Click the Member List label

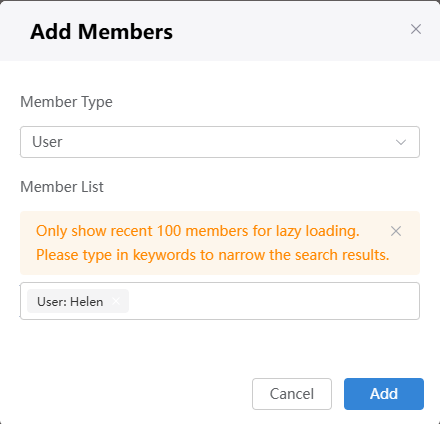[x=62, y=187]
